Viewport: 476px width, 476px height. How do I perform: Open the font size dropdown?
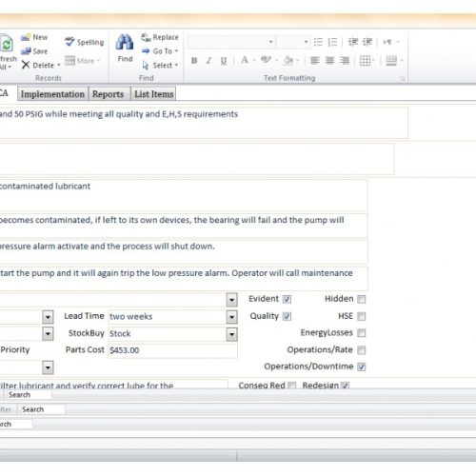coord(306,42)
